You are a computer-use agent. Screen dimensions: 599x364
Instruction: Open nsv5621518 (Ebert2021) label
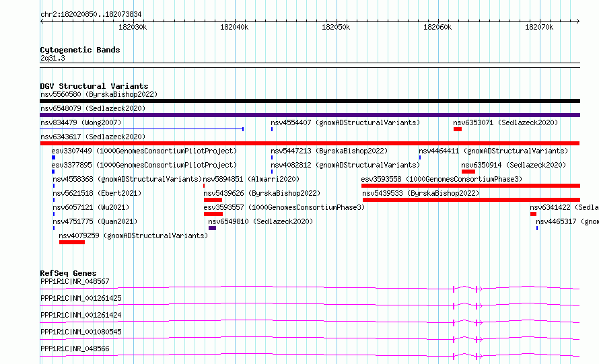[x=97, y=193]
